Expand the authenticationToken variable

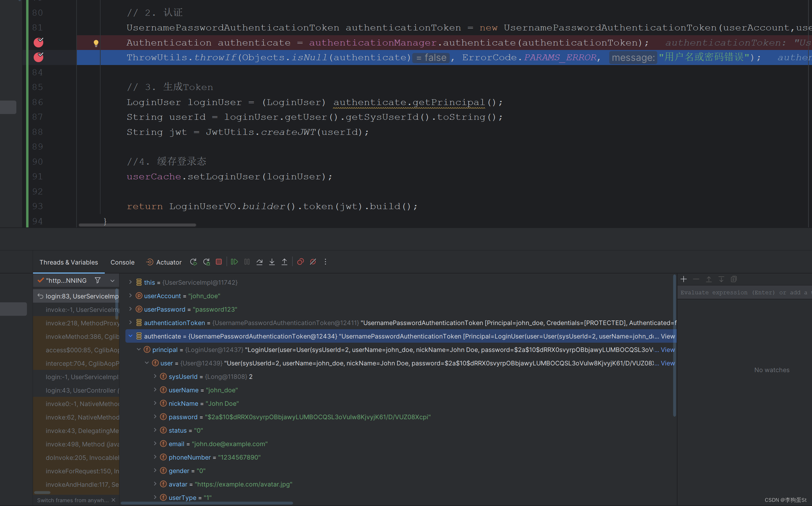(x=131, y=322)
